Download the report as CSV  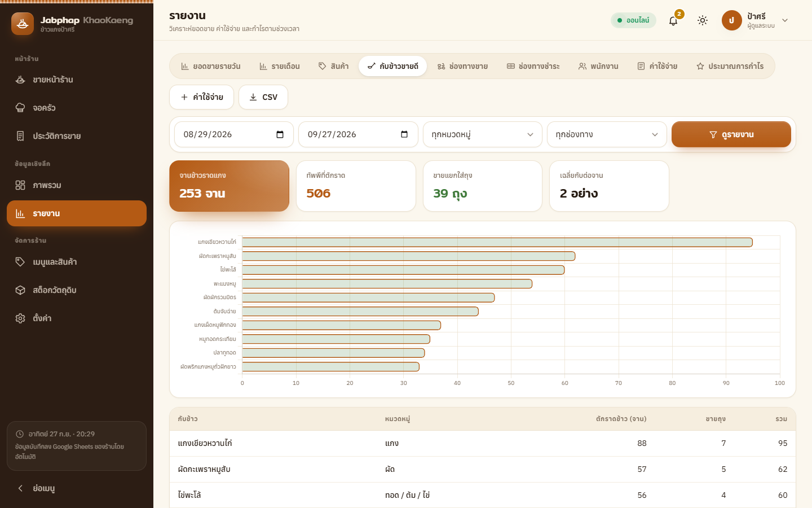point(263,97)
